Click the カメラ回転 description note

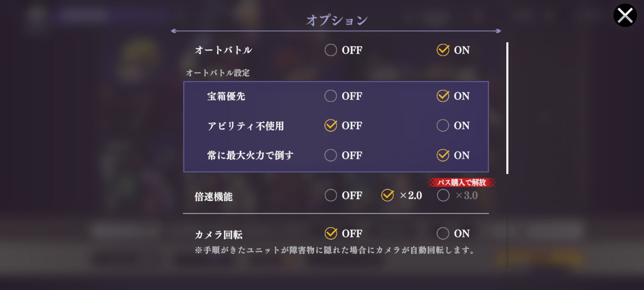(334, 250)
